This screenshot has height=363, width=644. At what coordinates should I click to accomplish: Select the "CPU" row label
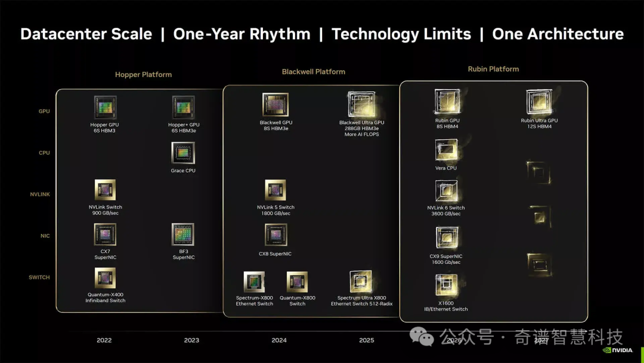coord(44,152)
